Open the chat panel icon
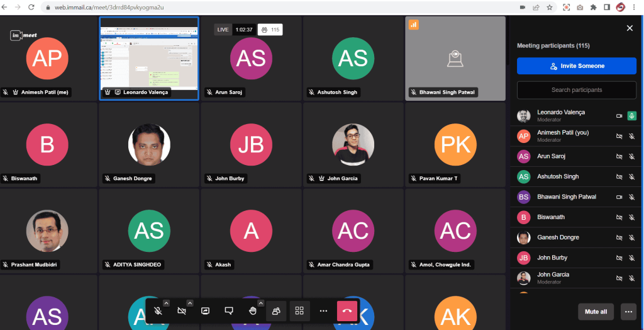This screenshot has width=644, height=330. point(229,311)
